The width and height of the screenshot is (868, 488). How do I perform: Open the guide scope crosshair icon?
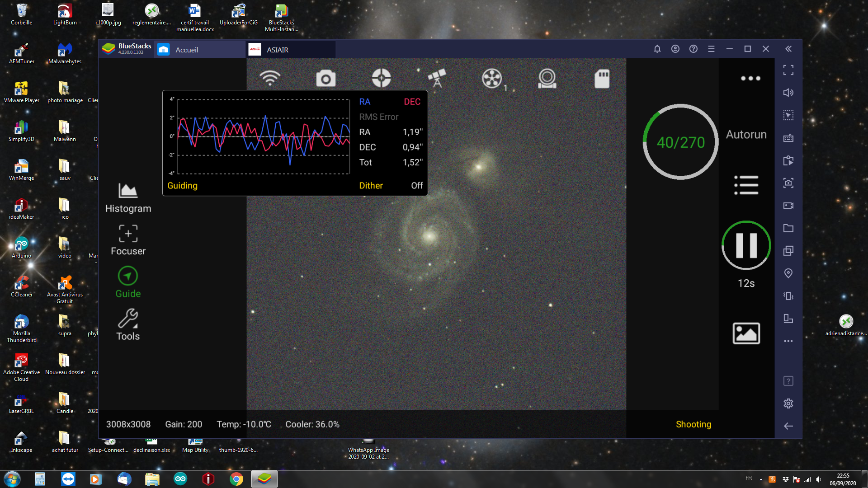tap(381, 78)
